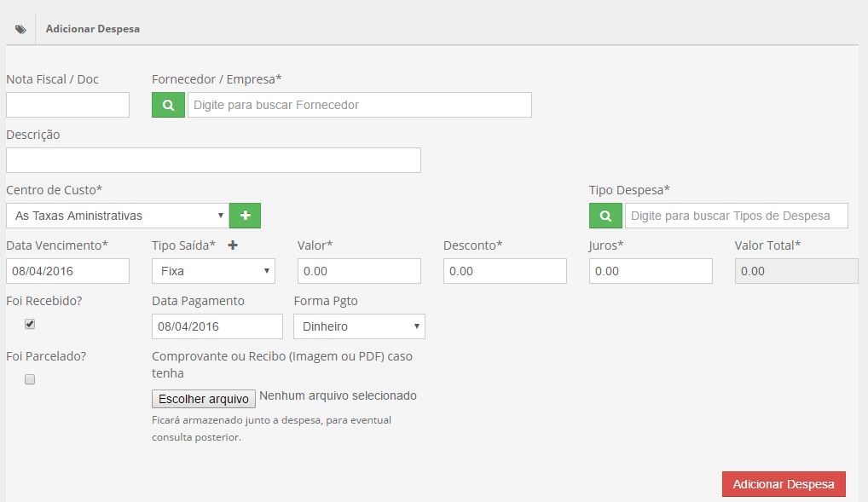Click the Valor amount field
The width and height of the screenshot is (868, 502).
tap(359, 271)
